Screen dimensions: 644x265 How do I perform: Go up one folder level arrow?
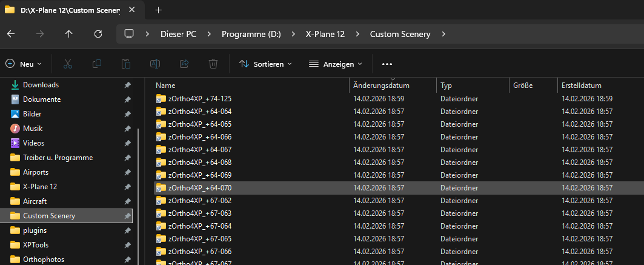point(68,34)
